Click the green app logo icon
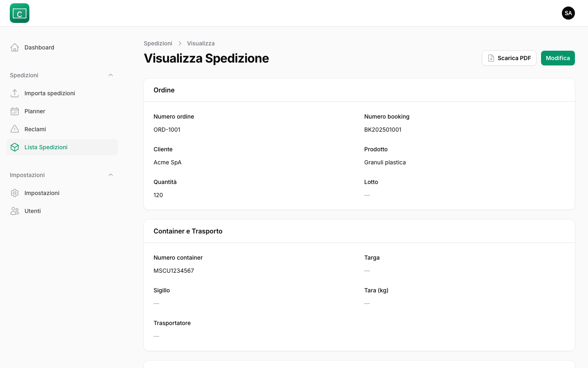Image resolution: width=588 pixels, height=368 pixels. (20, 13)
